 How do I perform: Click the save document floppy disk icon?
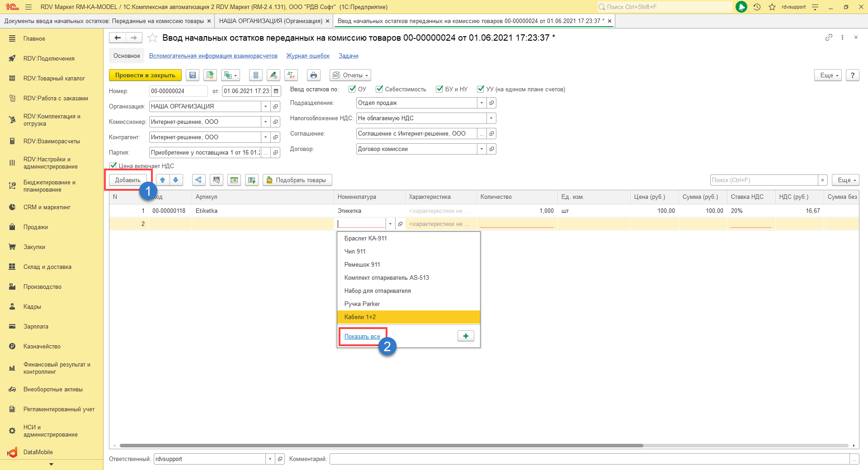tap(193, 75)
